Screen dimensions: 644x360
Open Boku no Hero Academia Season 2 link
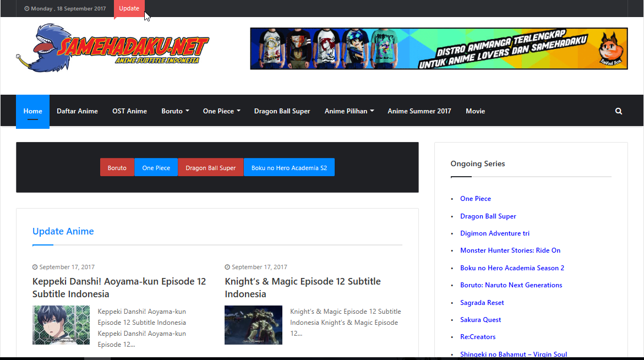click(512, 268)
